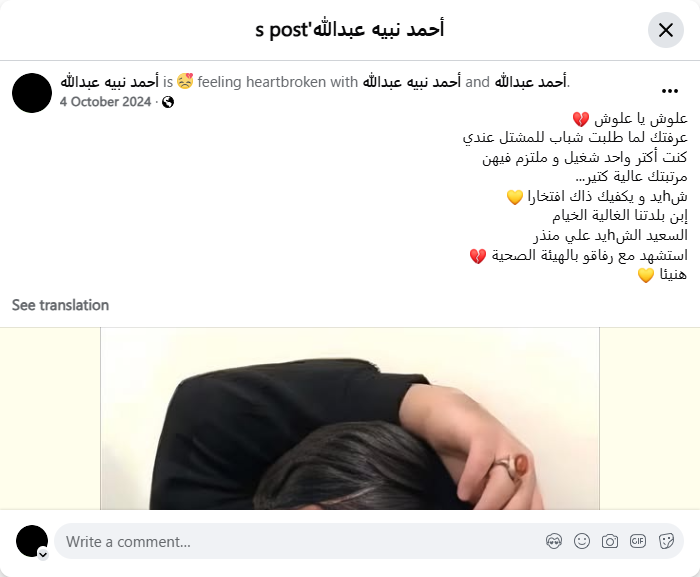Image resolution: width=700 pixels, height=577 pixels.
Task: Open the emoji picker smiley icon
Action: click(x=582, y=541)
